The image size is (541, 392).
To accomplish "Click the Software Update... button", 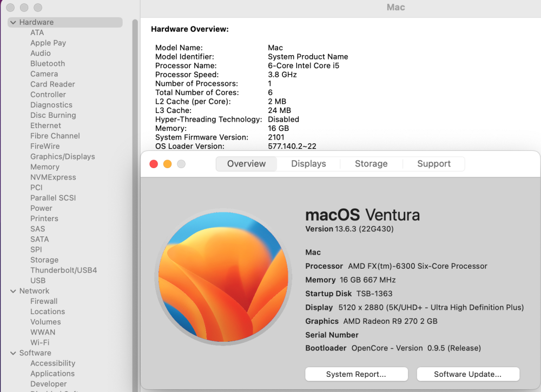I will (x=468, y=374).
